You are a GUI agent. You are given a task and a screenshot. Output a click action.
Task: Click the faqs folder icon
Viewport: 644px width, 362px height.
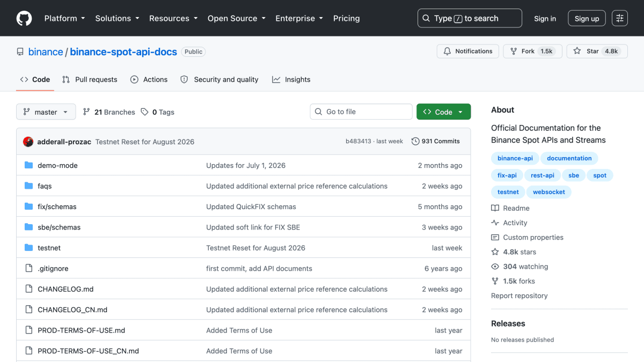29,186
